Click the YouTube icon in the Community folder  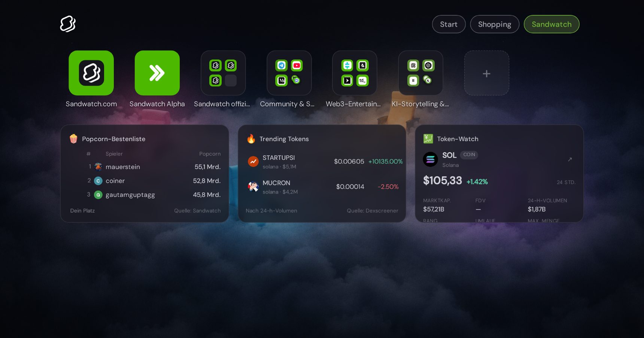297,66
